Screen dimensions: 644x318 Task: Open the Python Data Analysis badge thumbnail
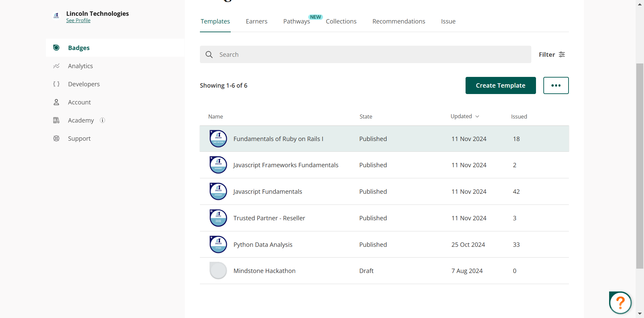pos(218,244)
